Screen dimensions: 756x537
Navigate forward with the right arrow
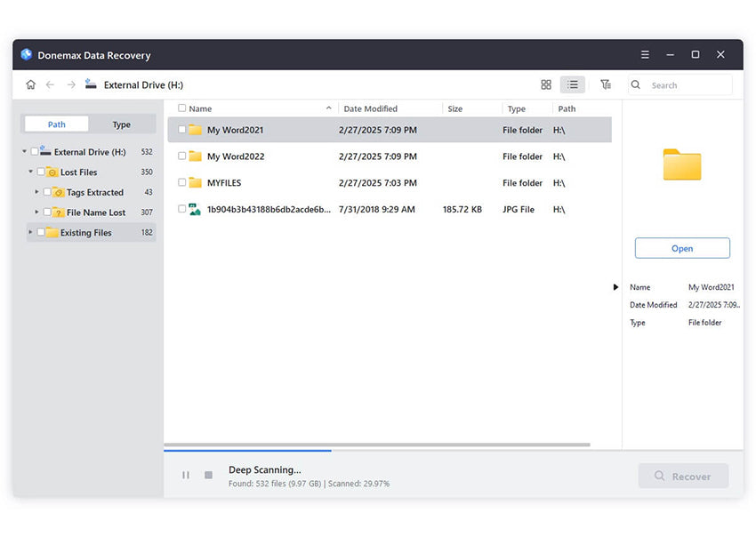click(71, 84)
